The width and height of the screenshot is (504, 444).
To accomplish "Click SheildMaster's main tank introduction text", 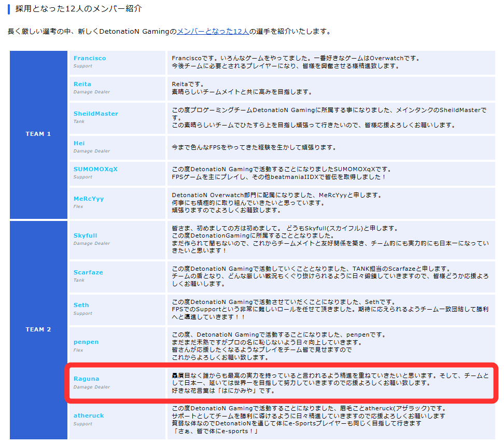I will click(x=329, y=117).
